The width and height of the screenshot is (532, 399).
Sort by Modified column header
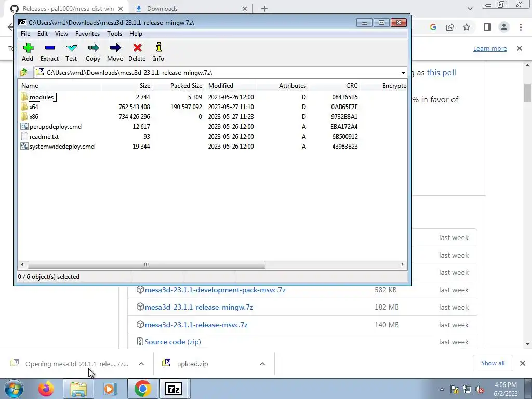click(x=231, y=86)
